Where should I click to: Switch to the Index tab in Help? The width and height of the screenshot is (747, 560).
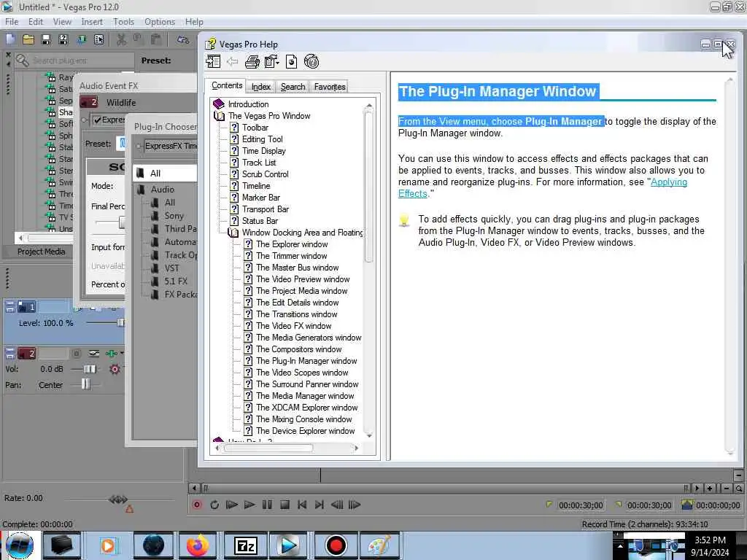tap(261, 87)
